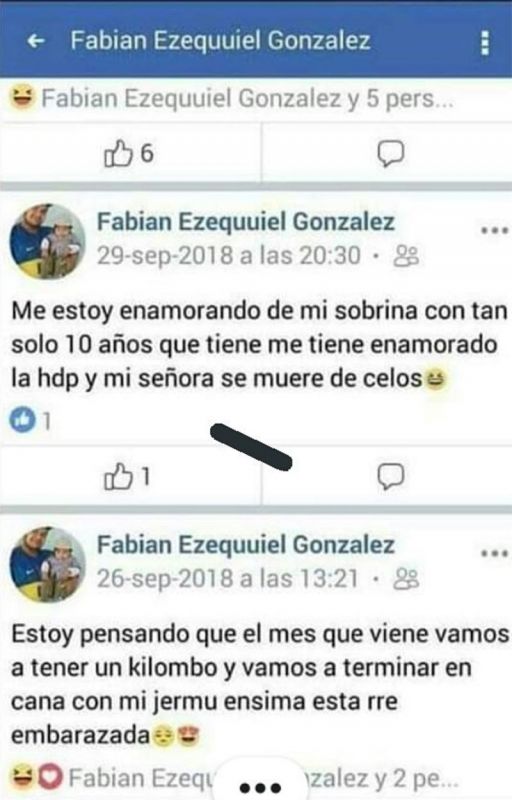Open options for the 29-sep-2018 post
Image resolution: width=512 pixels, height=800 pixels.
click(495, 231)
